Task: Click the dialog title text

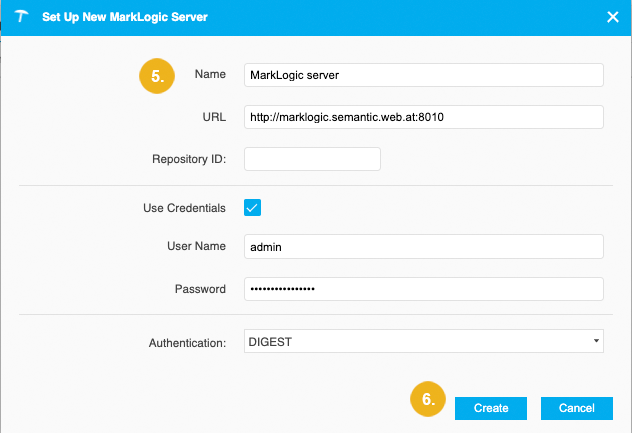Action: [x=125, y=16]
